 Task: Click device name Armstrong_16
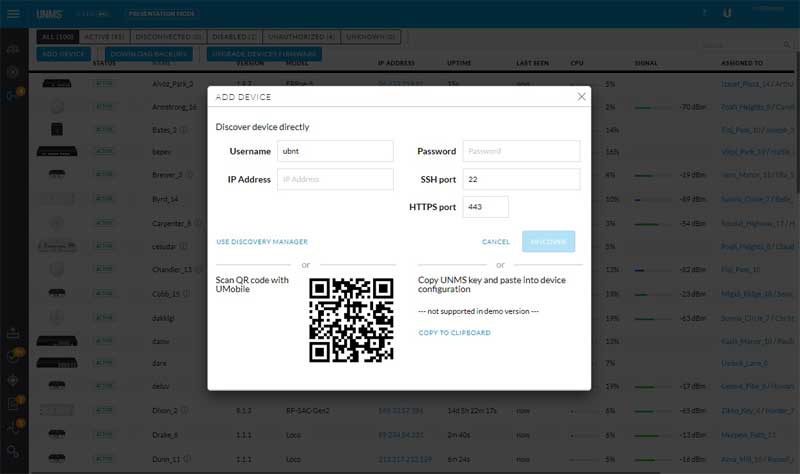[174, 107]
